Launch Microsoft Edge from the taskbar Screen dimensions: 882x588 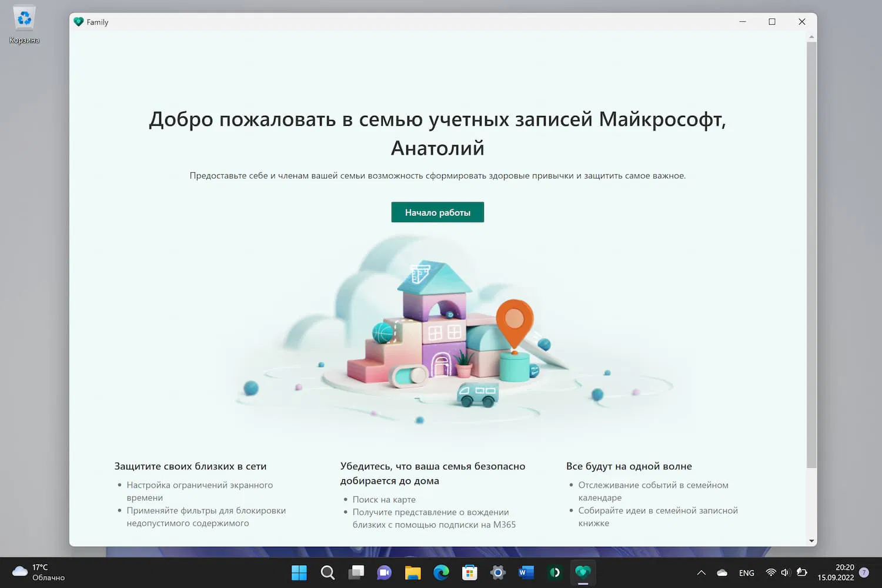[x=441, y=573]
